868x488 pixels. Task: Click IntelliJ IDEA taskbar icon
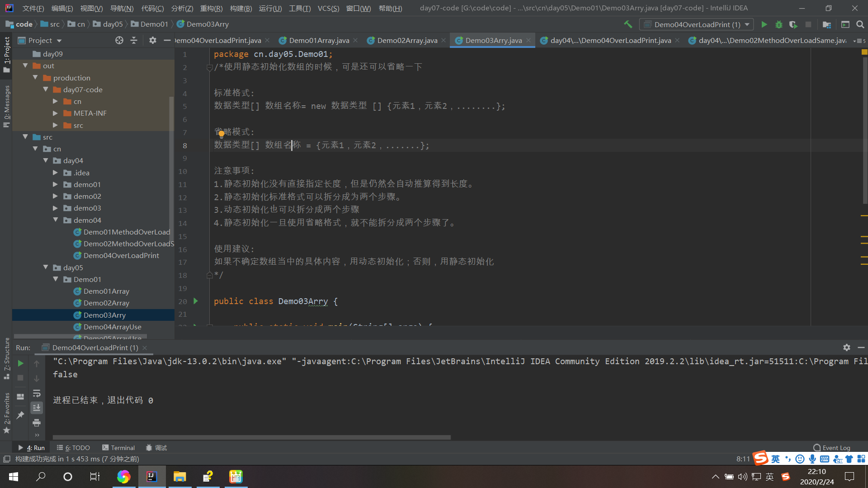click(x=152, y=476)
